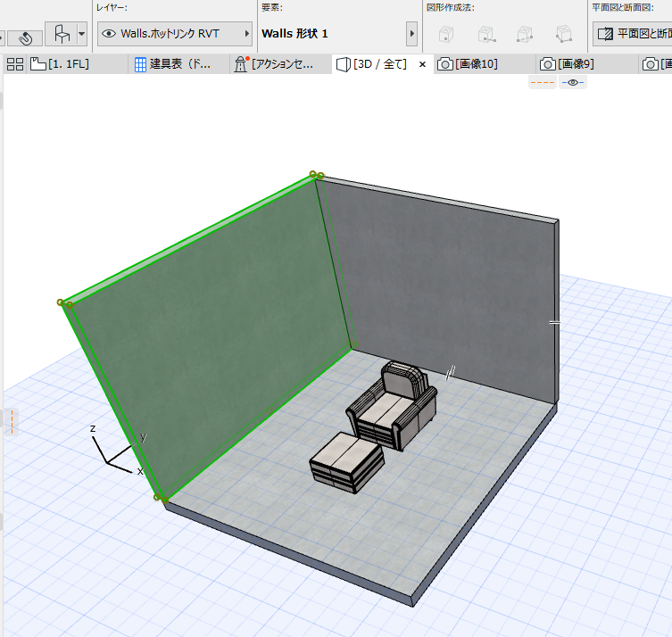
Task: Select the fourth geometry method icon
Action: [564, 35]
